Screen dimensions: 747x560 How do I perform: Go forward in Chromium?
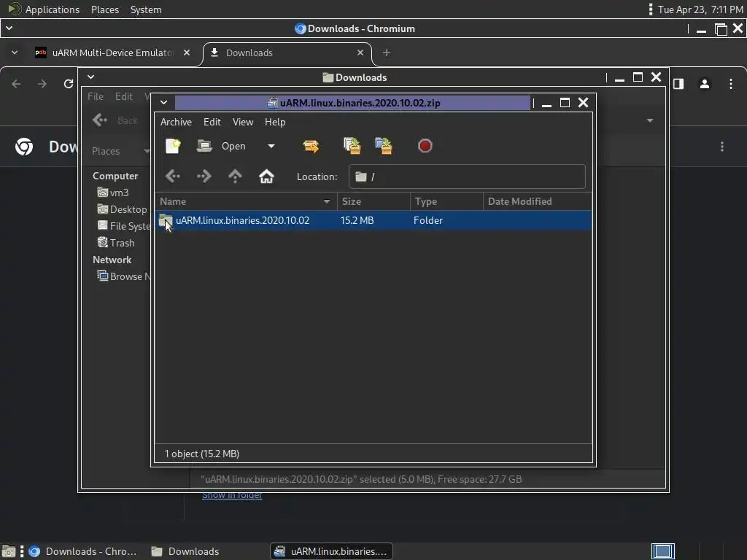coord(42,84)
